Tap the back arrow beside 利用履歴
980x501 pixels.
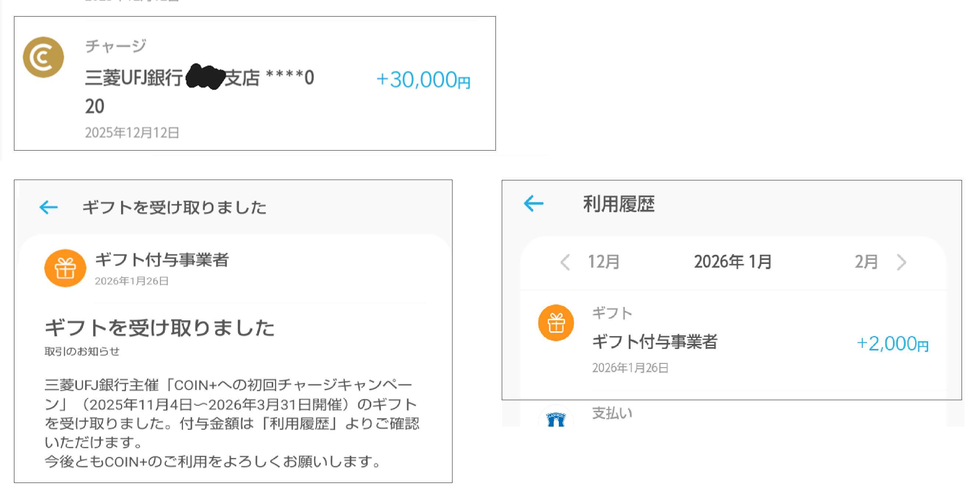[533, 204]
